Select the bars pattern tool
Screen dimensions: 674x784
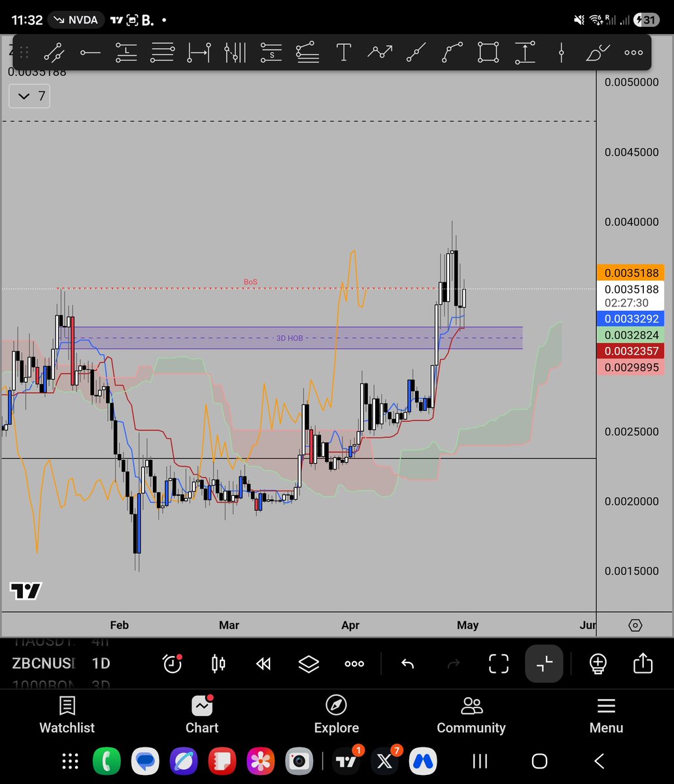click(235, 52)
